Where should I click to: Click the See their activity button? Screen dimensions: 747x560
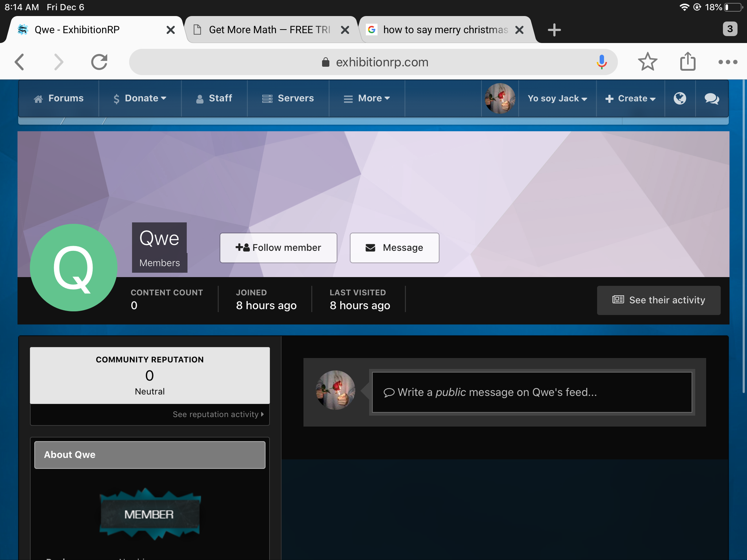coord(659,300)
